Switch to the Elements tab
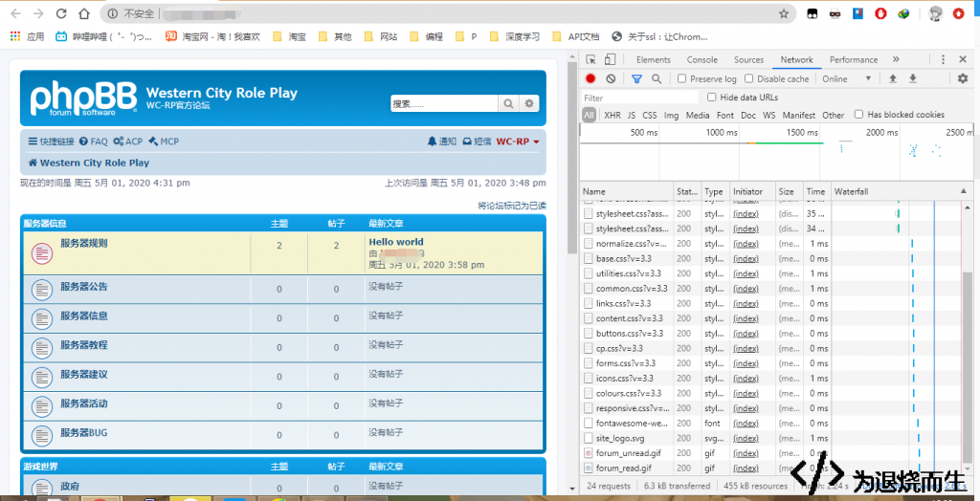980x501 pixels. 653,60
